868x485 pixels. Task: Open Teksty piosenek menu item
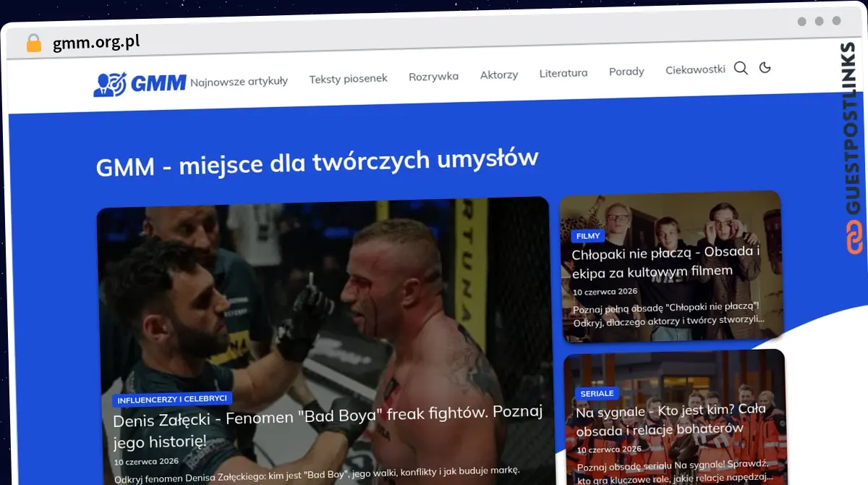coord(348,78)
